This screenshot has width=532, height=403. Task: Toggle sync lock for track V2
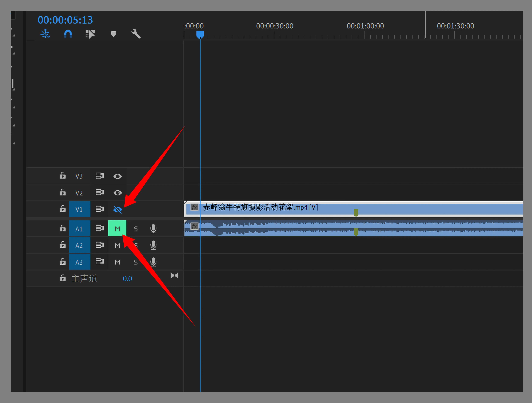pyautogui.click(x=99, y=192)
